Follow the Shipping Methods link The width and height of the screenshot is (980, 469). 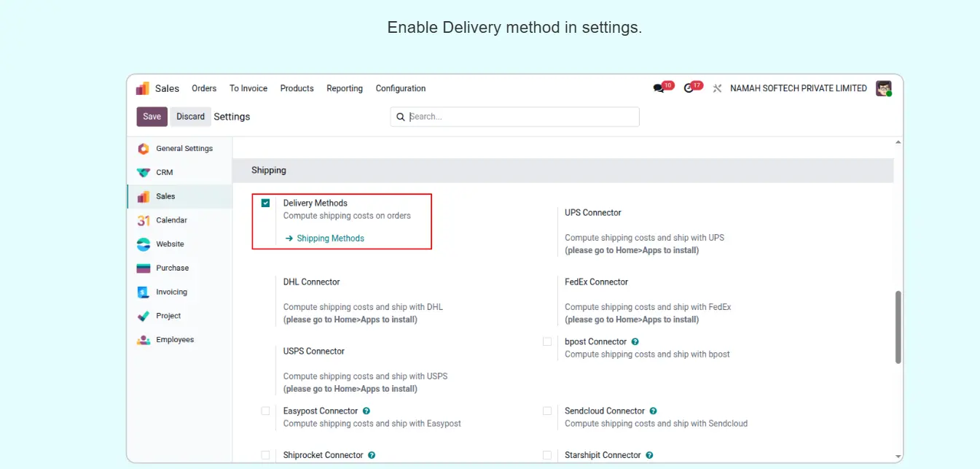pyautogui.click(x=330, y=239)
